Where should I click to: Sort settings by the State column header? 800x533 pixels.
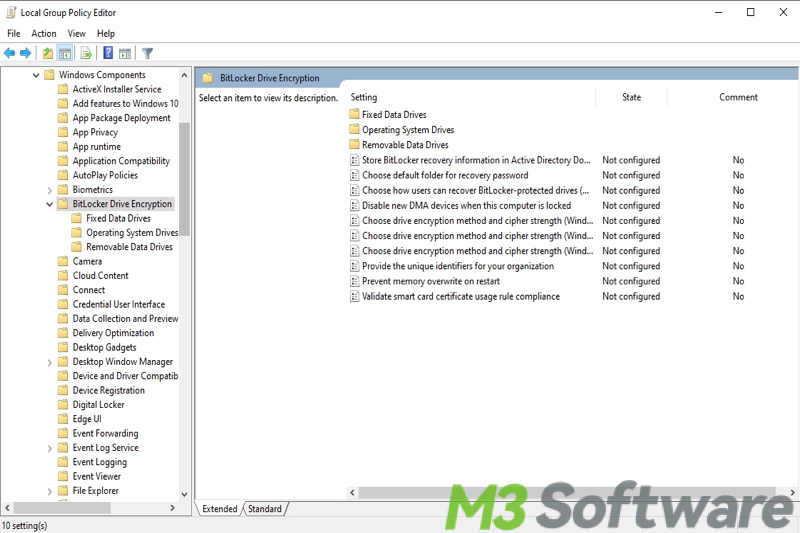pos(631,97)
